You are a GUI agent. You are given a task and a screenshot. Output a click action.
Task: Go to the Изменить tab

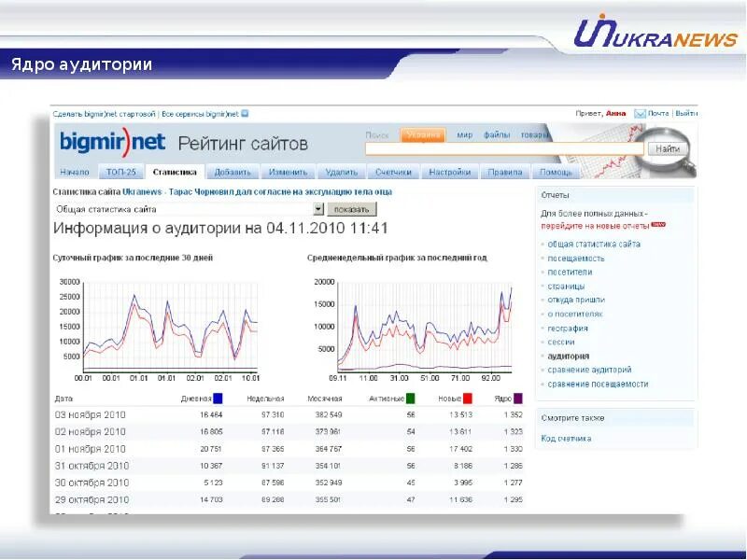pos(288,172)
